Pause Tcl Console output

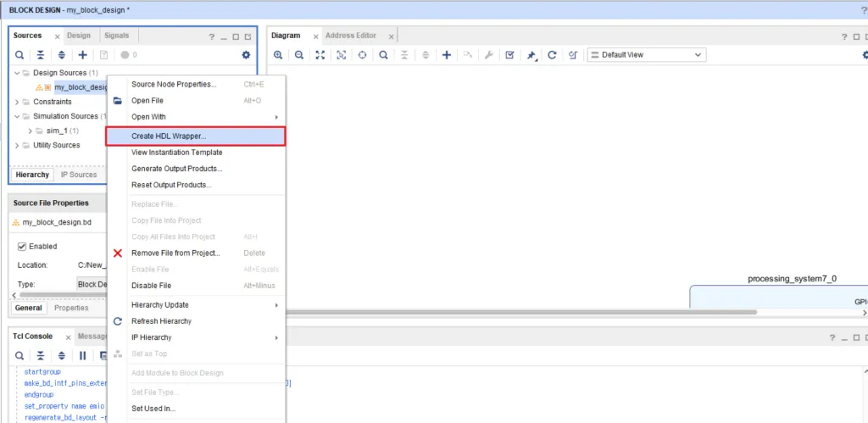[82, 355]
